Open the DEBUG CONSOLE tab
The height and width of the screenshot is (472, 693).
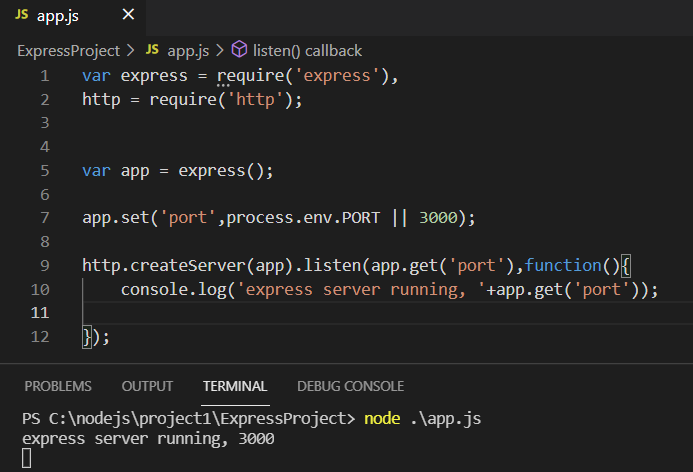[350, 386]
